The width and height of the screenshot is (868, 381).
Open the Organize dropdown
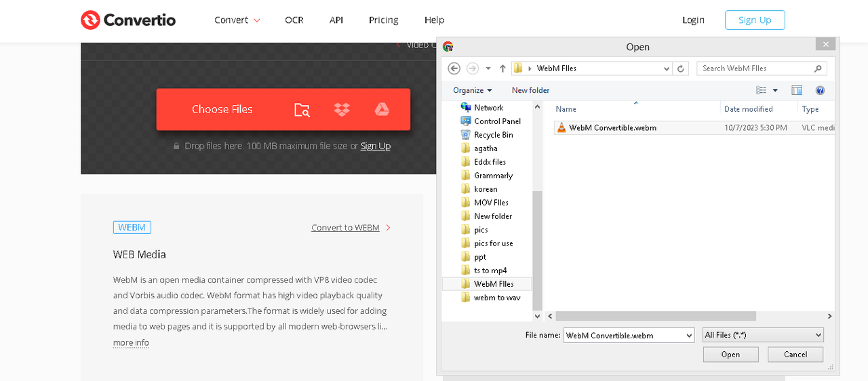point(473,90)
